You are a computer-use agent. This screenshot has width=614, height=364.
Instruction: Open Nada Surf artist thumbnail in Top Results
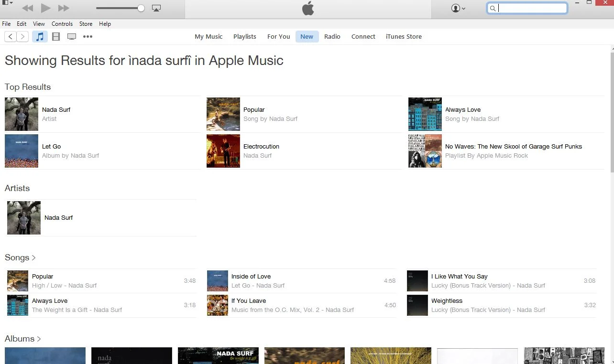(x=22, y=114)
